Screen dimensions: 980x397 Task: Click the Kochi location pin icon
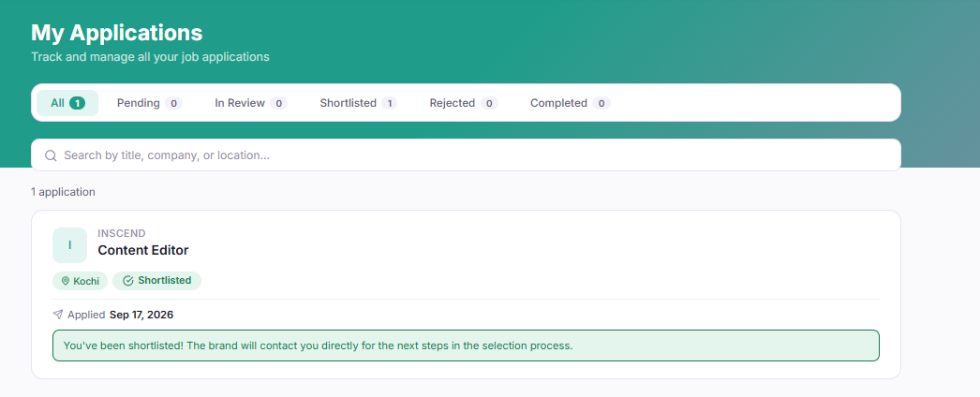[x=65, y=282]
